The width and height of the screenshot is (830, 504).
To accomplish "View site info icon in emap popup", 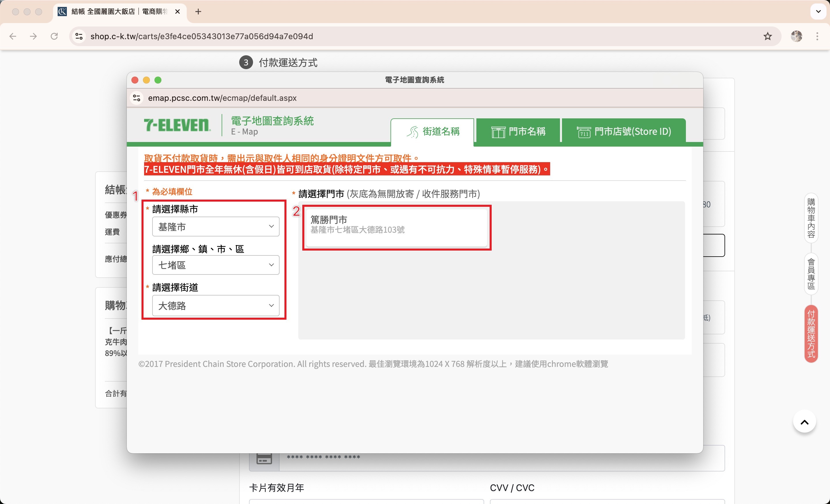I will (x=137, y=98).
